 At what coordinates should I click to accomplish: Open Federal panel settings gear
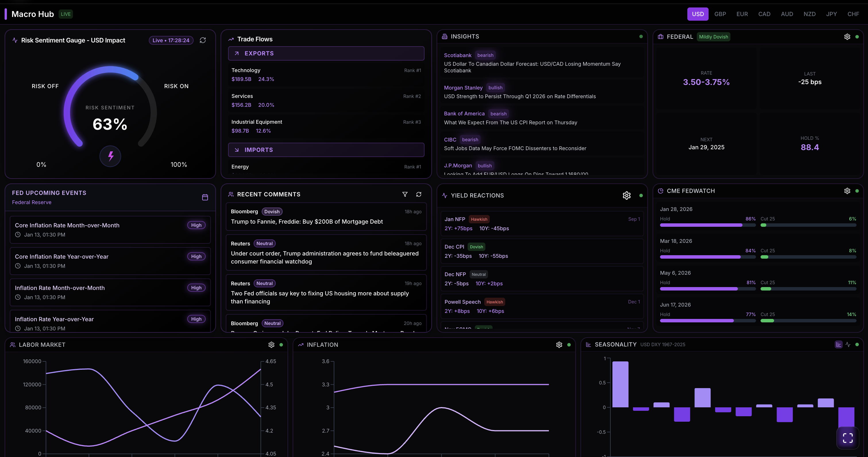(847, 37)
